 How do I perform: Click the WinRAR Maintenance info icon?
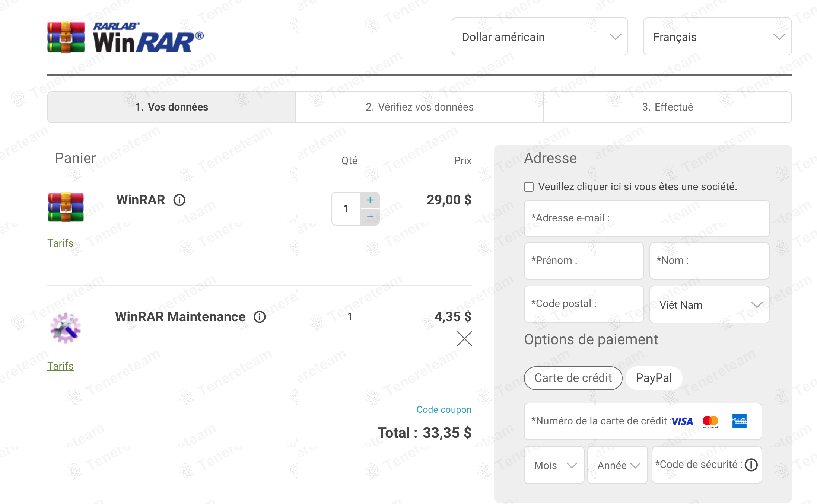(x=260, y=317)
